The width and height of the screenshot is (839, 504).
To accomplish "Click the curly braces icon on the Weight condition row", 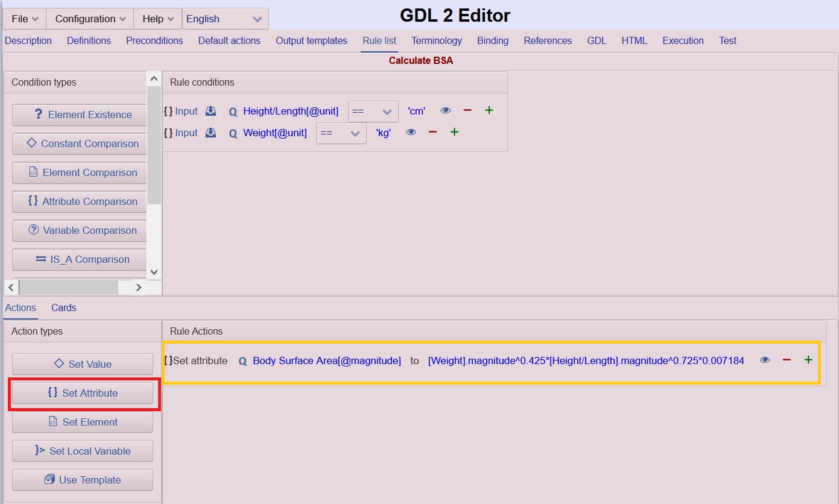I will (167, 133).
